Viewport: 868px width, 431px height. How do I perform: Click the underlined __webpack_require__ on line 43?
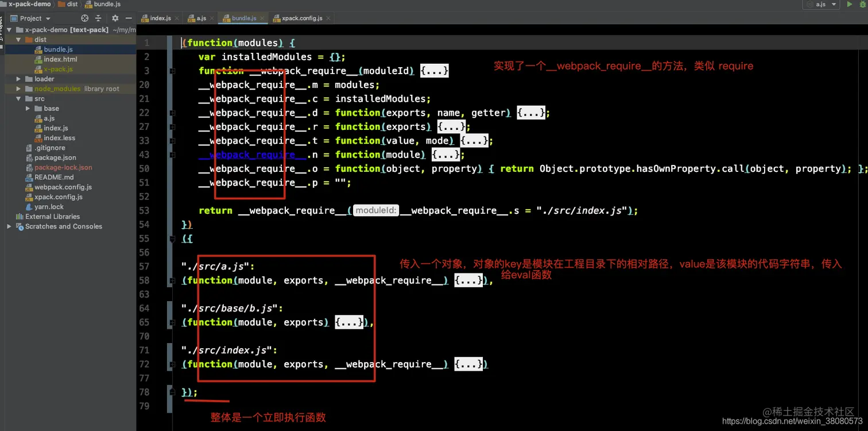tap(252, 155)
